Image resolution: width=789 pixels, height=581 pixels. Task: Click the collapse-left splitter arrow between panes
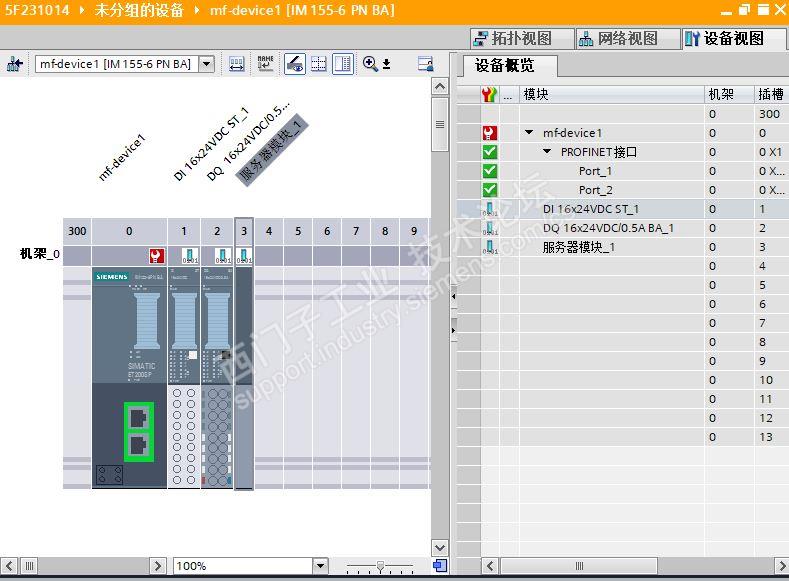point(453,296)
